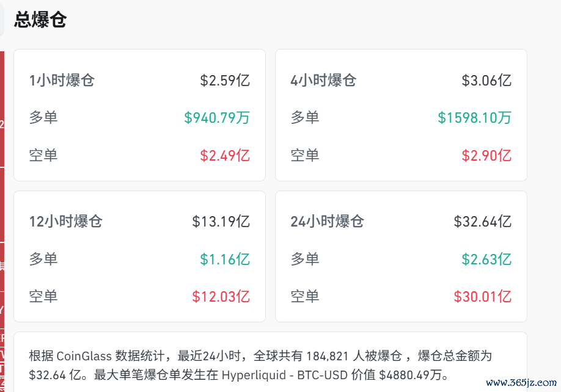Select the green $1598.10万 long value
Viewport: 561px width, 392px height.
(474, 118)
